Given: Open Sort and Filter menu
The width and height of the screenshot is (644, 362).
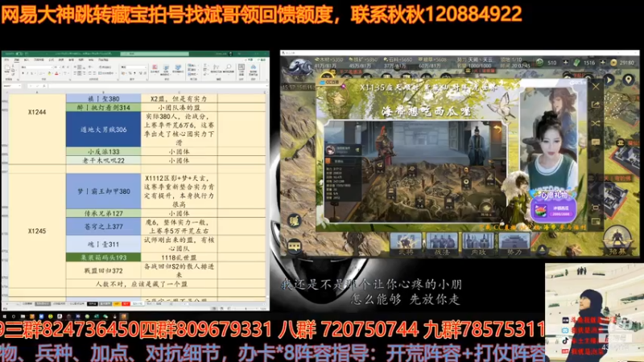Looking at the screenshot, I should point(216,68).
